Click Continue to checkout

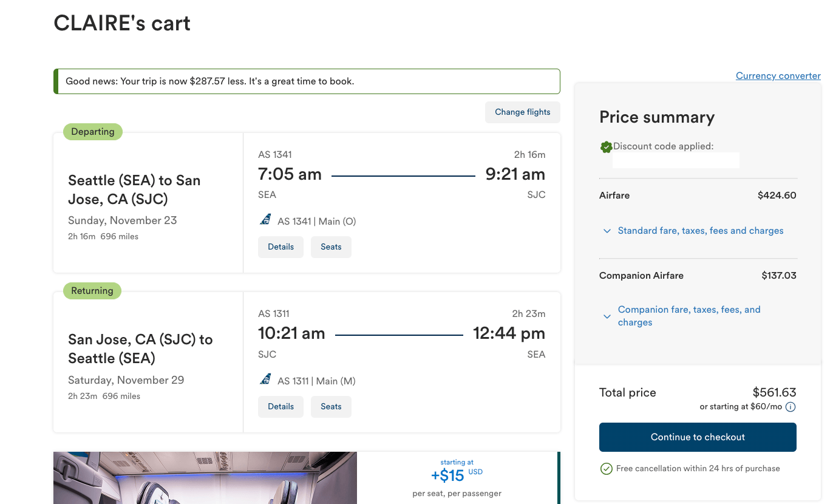(698, 437)
